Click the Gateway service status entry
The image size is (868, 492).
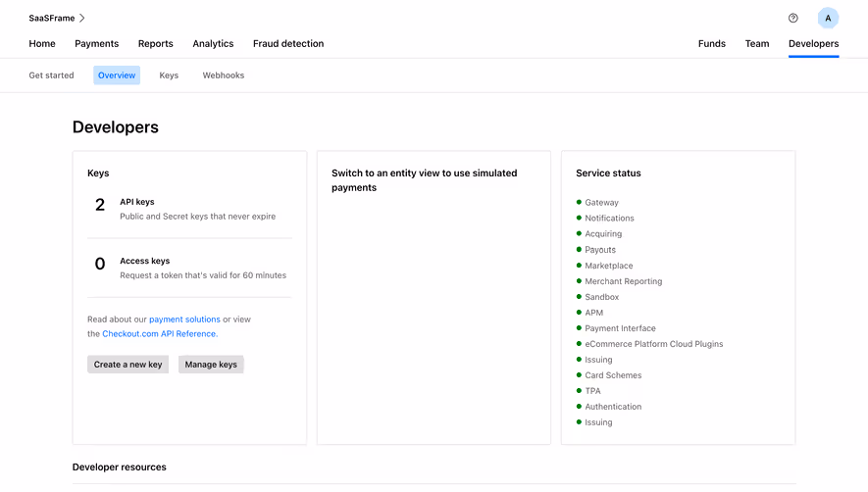(x=602, y=203)
